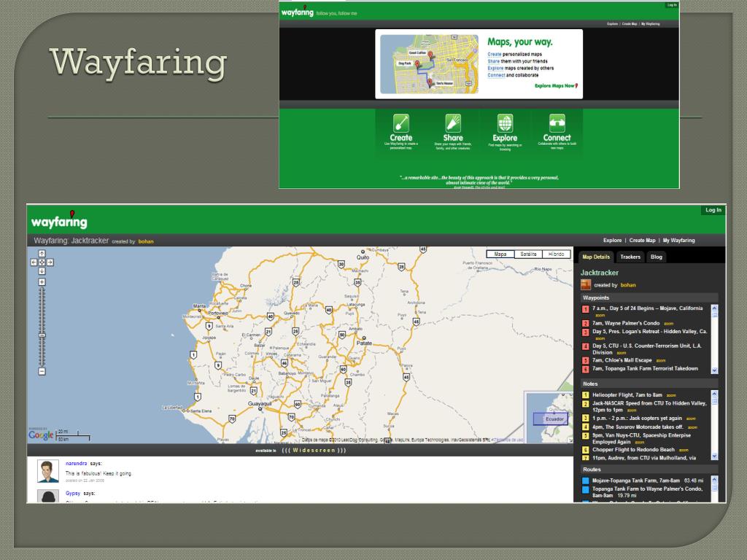Open narendra's profile from the comment
This screenshot has height=560, width=747.
tap(76, 463)
